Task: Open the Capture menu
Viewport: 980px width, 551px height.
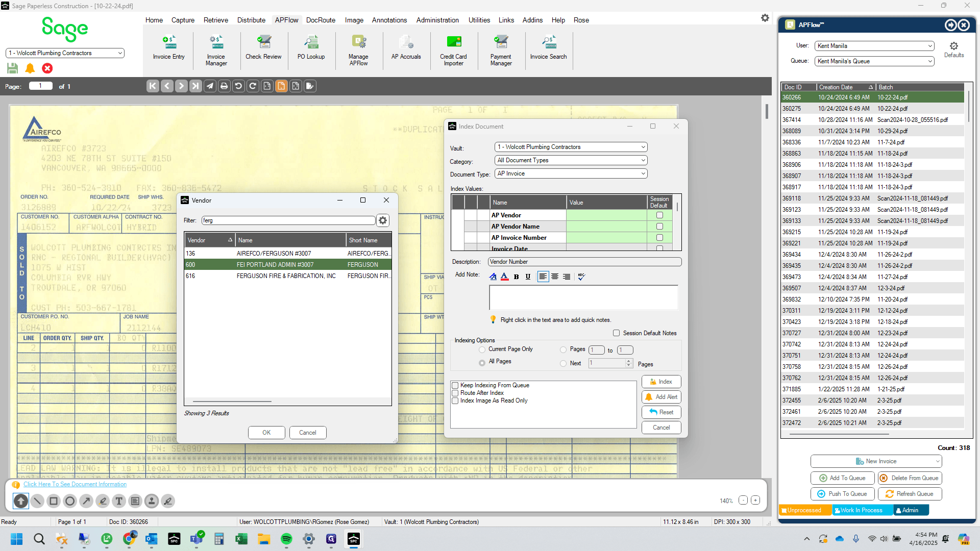Action: click(x=183, y=20)
